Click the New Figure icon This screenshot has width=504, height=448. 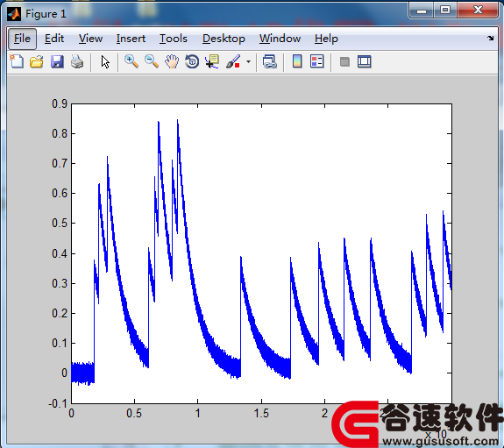coord(17,61)
